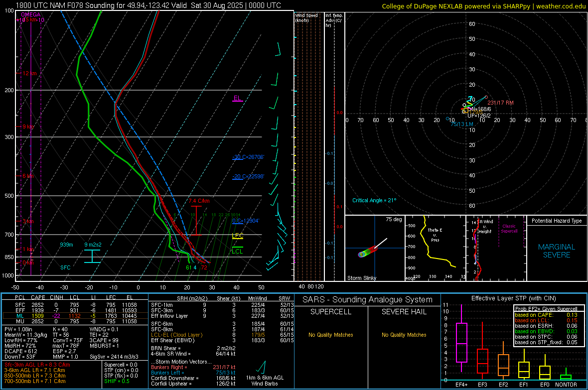
Task: Click the magenta OMEGA label
Action: [30, 14]
